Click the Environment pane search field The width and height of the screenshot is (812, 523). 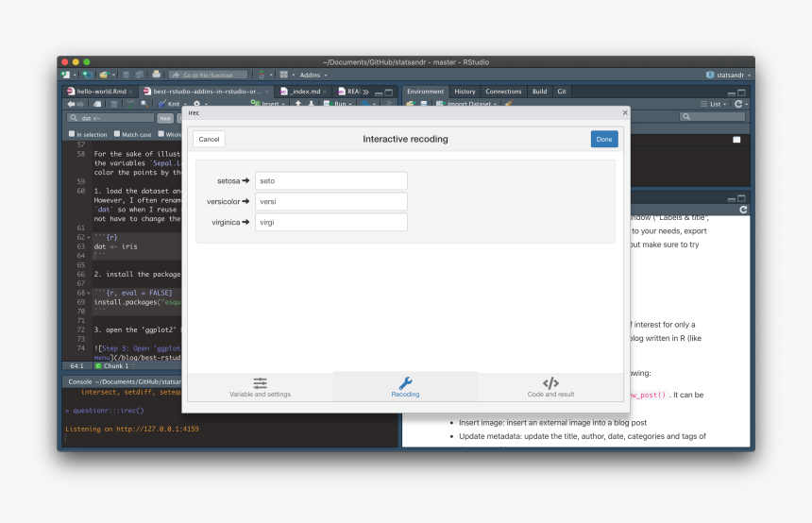(713, 117)
